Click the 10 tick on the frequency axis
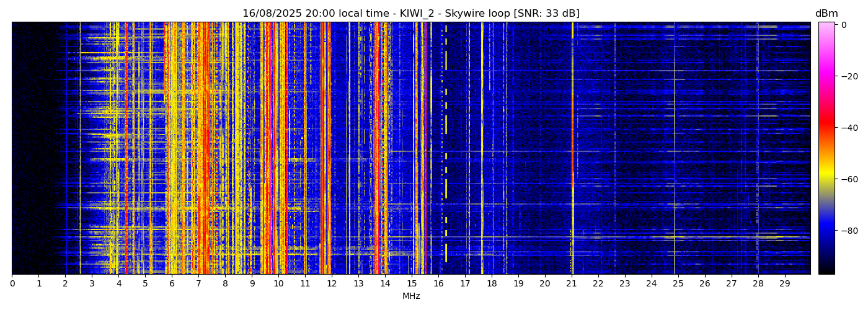Screen dimensions: 868x310 [278, 283]
